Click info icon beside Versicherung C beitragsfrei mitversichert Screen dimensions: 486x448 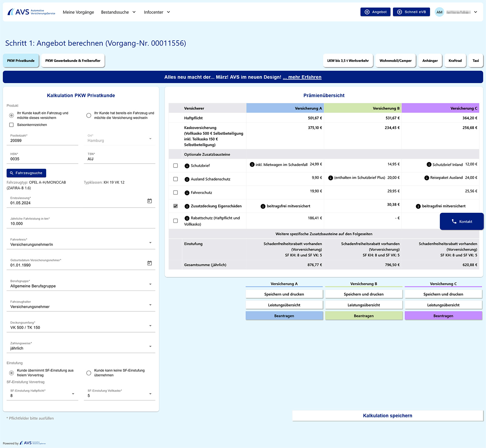click(x=418, y=206)
